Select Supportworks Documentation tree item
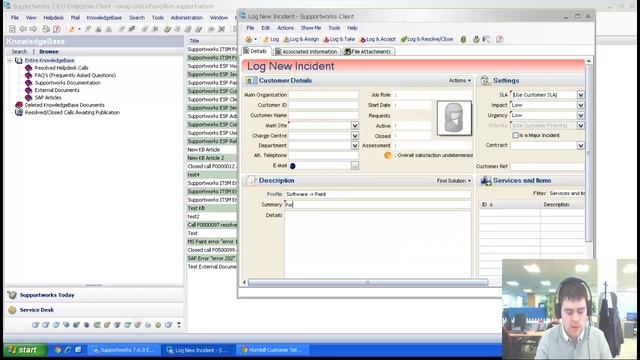 [x=67, y=82]
